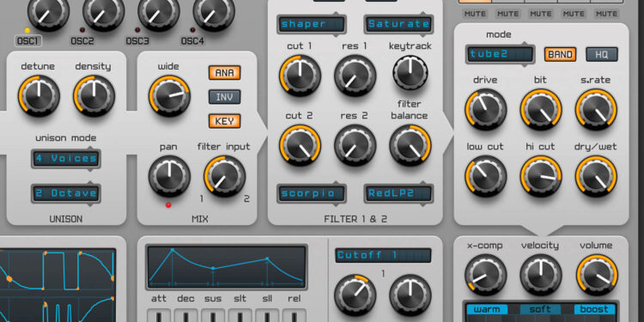Screen dimensions: 644x322
Task: Click the x-comp knob
Action: 485,275
